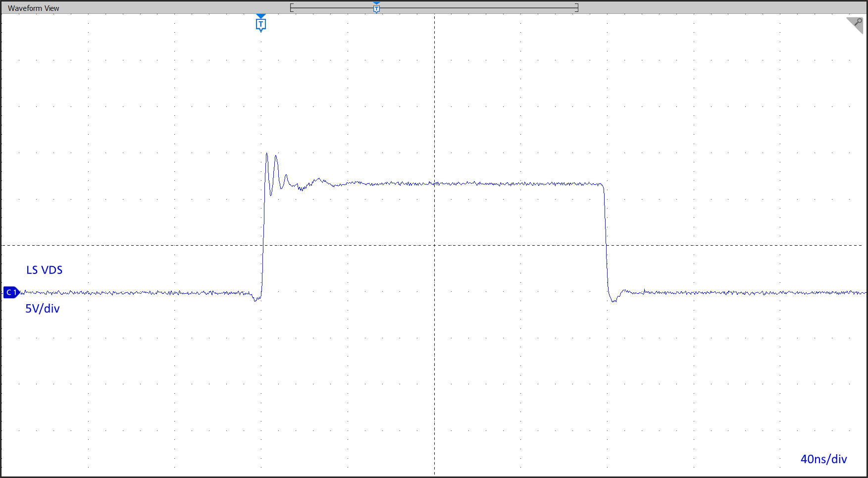Select the LS VDS channel label

coord(44,270)
